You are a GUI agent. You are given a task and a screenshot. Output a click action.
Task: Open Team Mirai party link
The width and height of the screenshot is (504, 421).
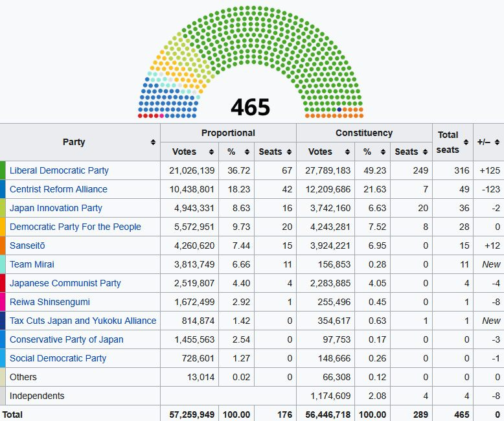pos(32,264)
